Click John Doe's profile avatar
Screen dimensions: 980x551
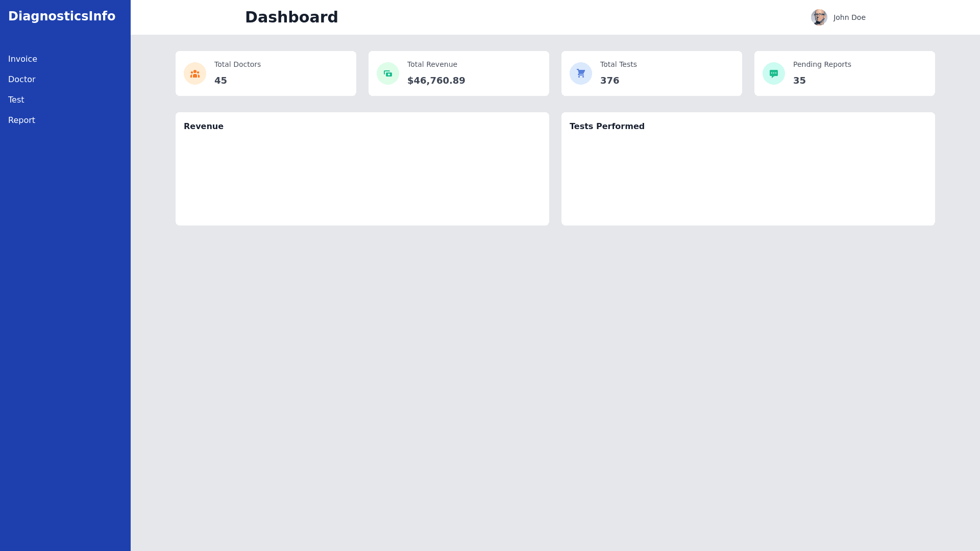pos(819,17)
